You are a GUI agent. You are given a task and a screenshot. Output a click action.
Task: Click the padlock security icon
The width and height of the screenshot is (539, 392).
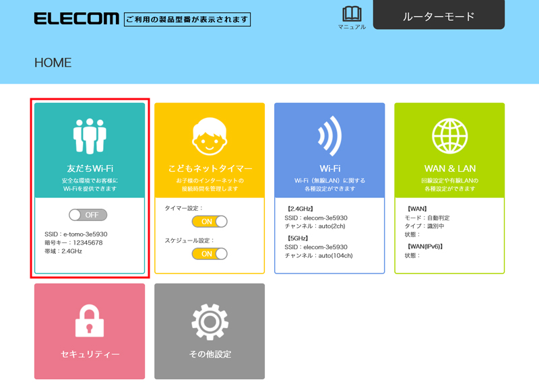pos(90,321)
